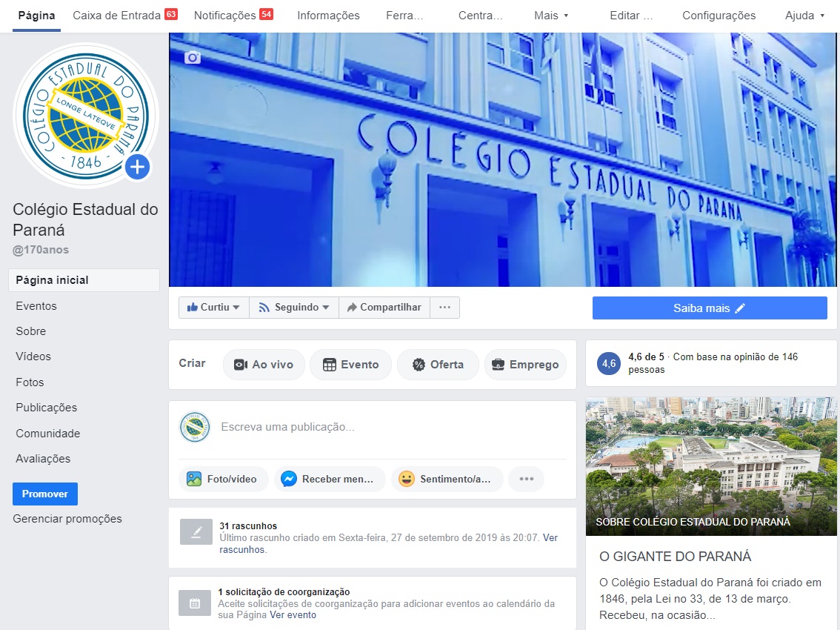Go to Comunidade in the sidebar

(47, 434)
